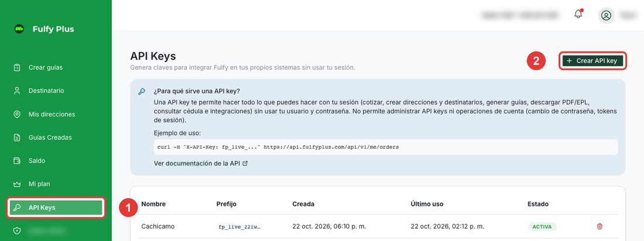
Task: Select API Keys in sidebar
Action: click(x=56, y=207)
